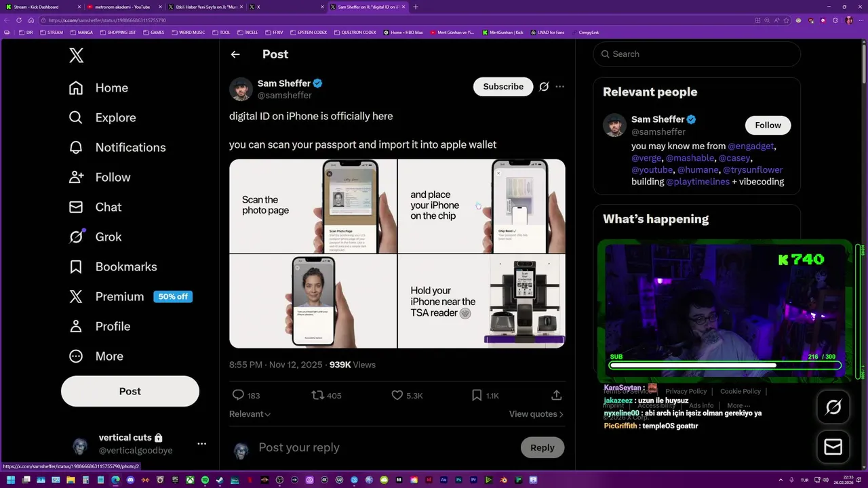Open the Scan the photo page image

(313, 206)
